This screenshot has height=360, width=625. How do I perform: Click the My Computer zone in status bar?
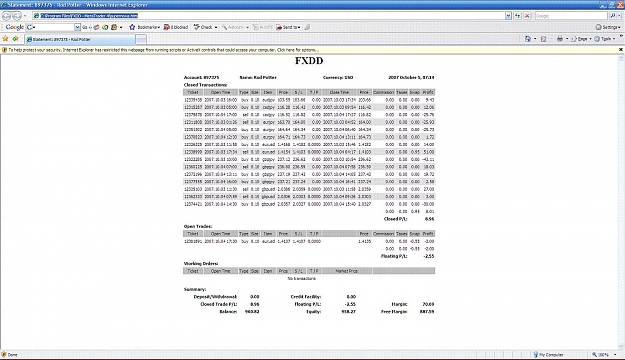548,354
